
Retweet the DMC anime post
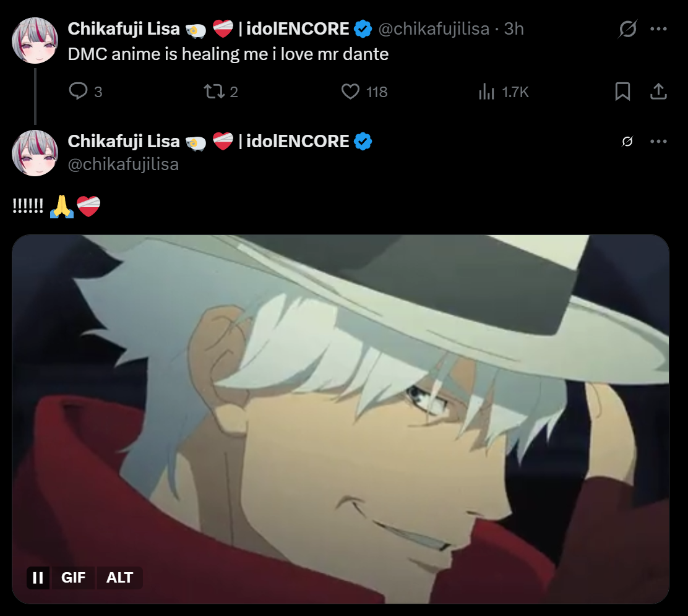point(214,92)
